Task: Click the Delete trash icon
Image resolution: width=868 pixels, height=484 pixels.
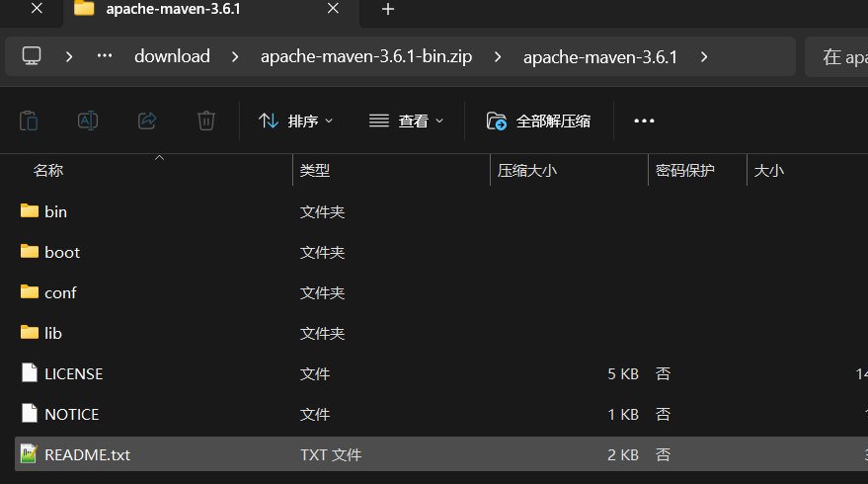Action: (x=206, y=121)
